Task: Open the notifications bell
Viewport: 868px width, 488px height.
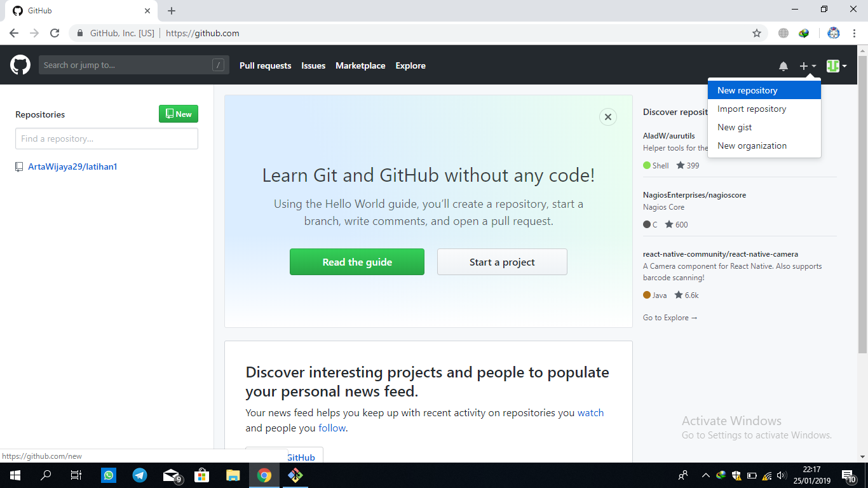Action: tap(783, 66)
